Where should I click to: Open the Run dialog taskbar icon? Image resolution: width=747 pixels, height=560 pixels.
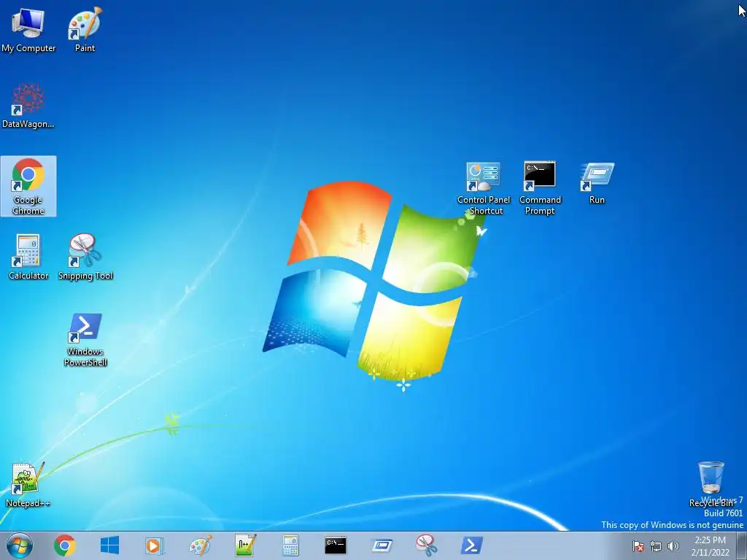click(382, 545)
